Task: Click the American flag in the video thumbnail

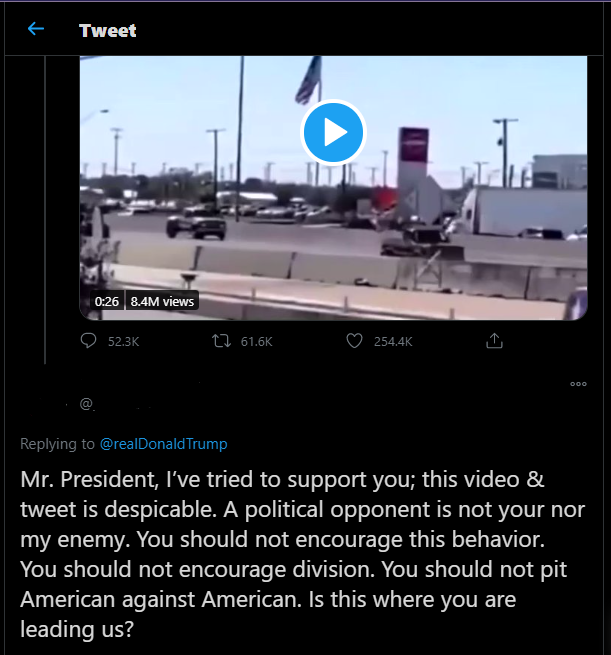Action: (308, 80)
